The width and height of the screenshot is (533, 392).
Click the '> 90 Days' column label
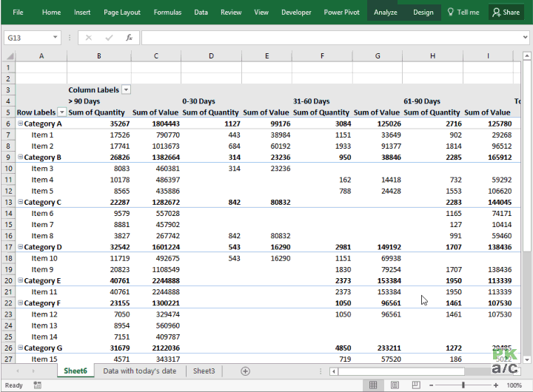pos(84,101)
